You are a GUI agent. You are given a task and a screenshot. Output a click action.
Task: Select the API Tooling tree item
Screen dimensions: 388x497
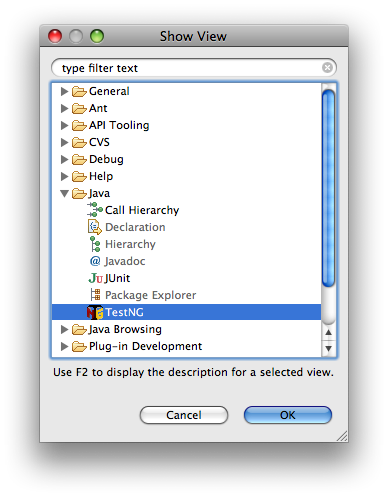119,125
